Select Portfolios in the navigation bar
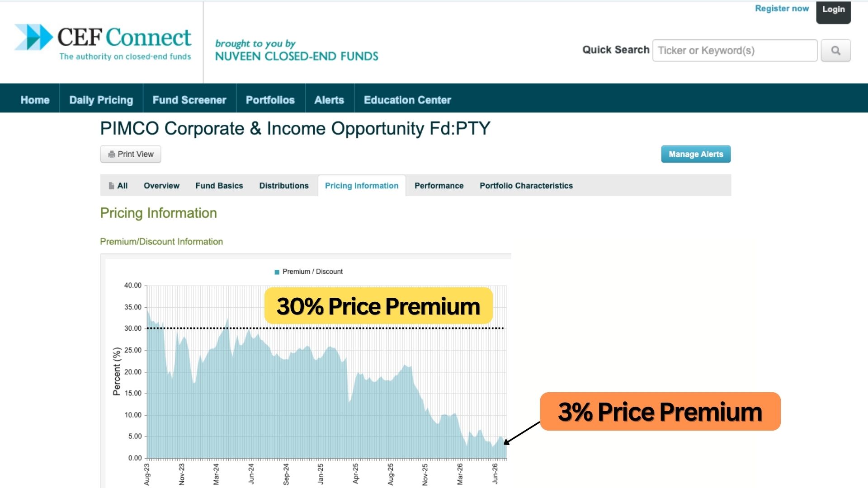868x488 pixels. [x=270, y=100]
